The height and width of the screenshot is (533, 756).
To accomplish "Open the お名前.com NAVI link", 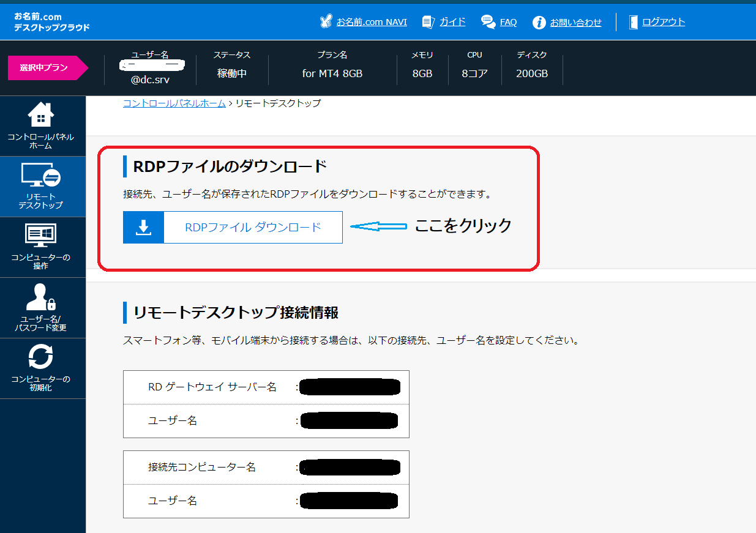I will (372, 22).
